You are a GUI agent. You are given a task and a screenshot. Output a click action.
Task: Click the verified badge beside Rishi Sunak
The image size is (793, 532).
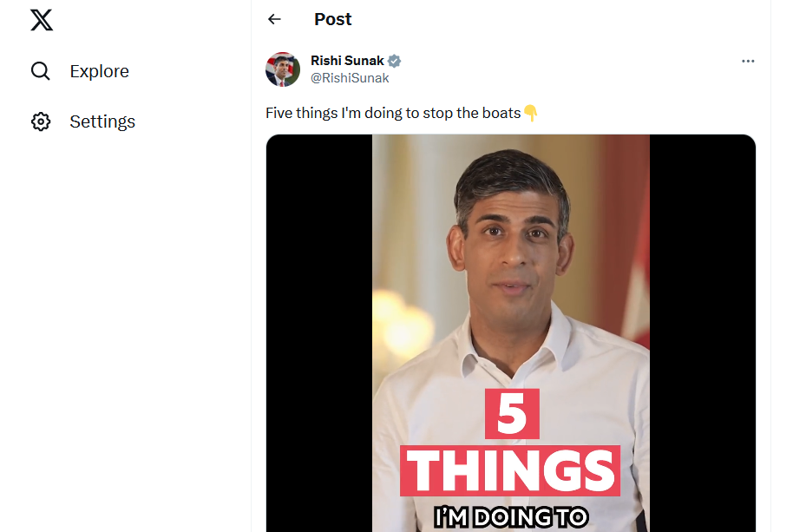[395, 62]
